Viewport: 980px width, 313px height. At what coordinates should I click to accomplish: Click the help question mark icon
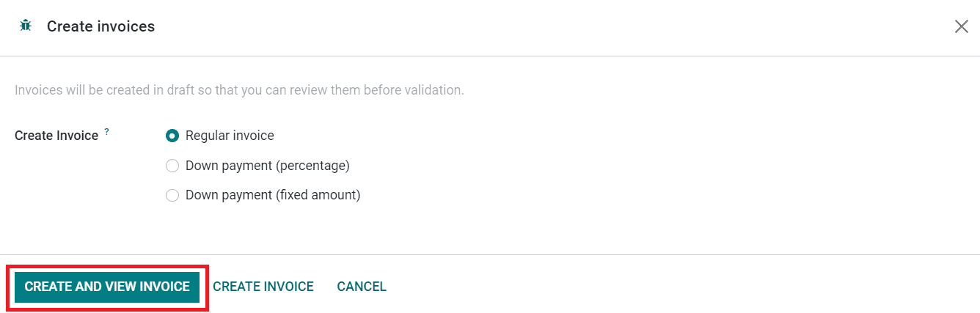coord(106,132)
